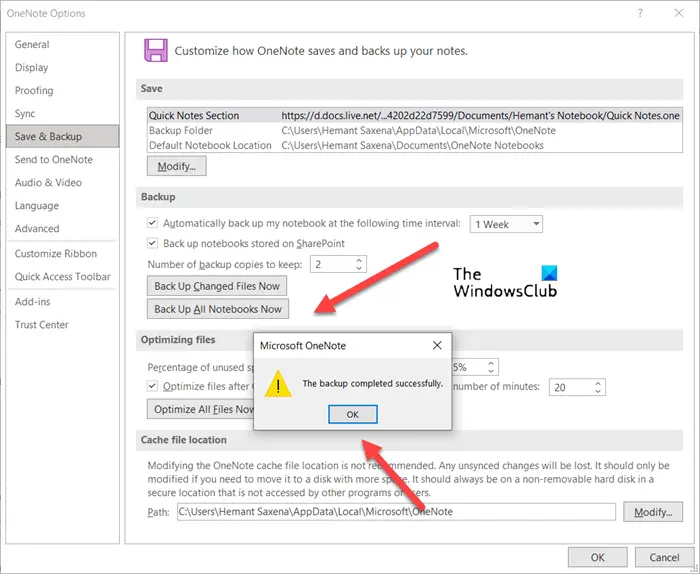Click Modify under the Save list
Screen dimensions: 700x574
(177, 166)
